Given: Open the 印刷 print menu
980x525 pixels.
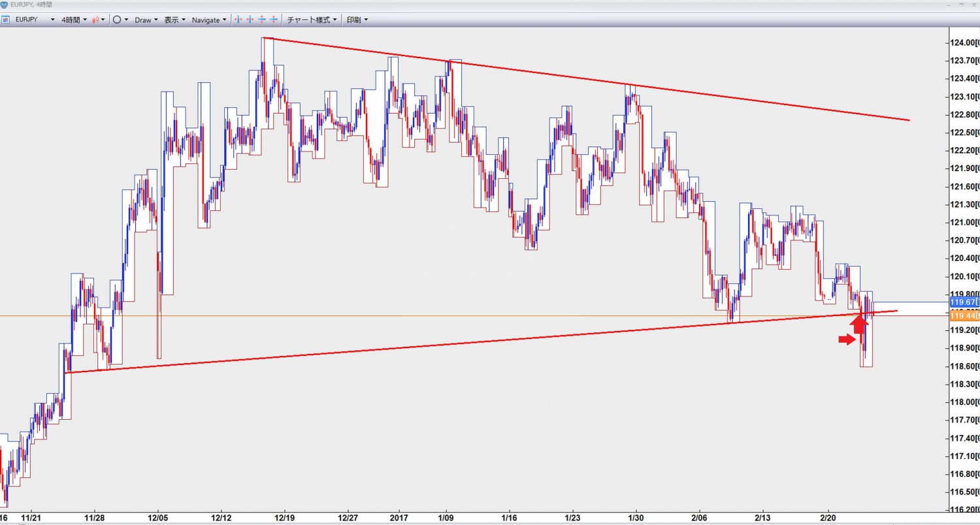Looking at the screenshot, I should click(x=357, y=20).
